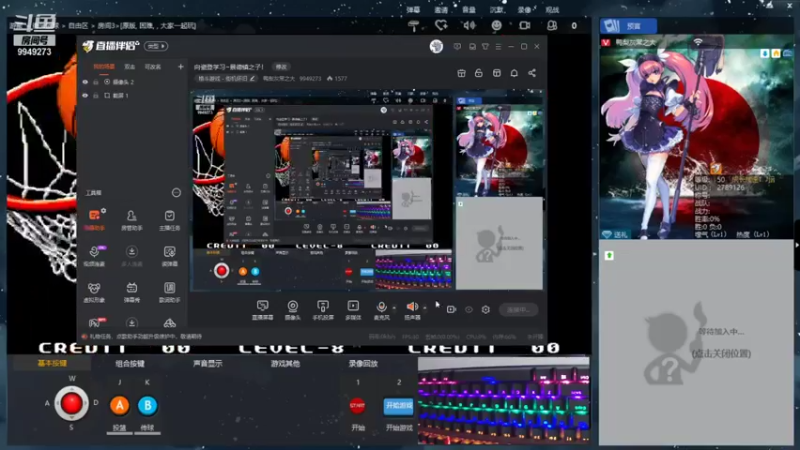Open mode dropdown next to 直播伴侣 logo

point(156,46)
